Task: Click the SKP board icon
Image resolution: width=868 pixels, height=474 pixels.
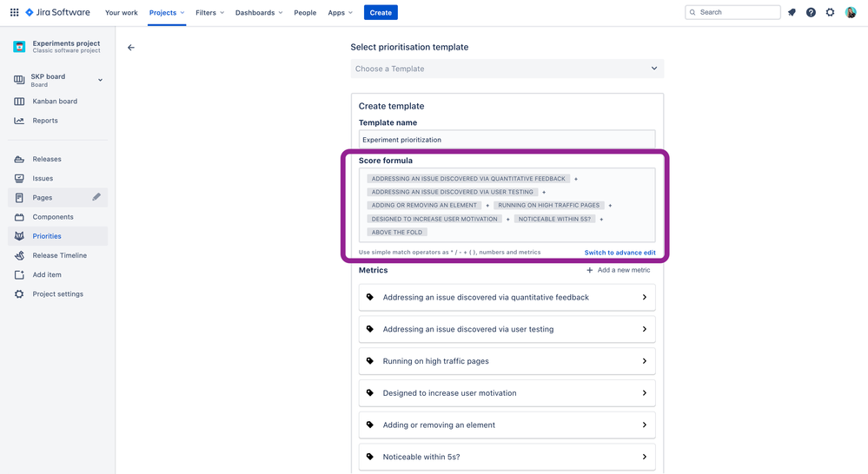Action: (x=19, y=80)
